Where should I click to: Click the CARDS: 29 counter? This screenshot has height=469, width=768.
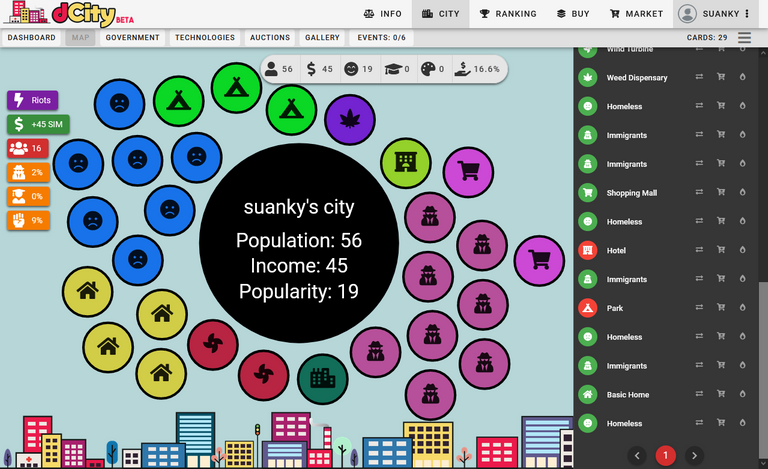pos(707,38)
